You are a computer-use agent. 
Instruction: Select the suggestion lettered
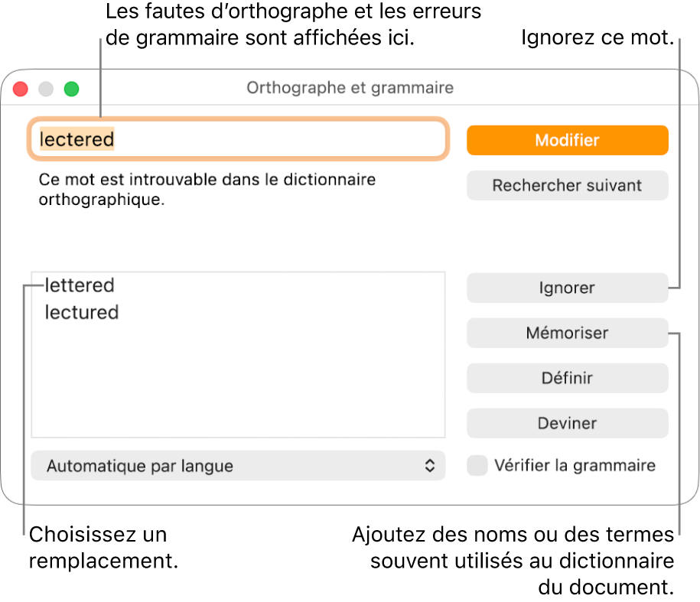click(x=79, y=285)
